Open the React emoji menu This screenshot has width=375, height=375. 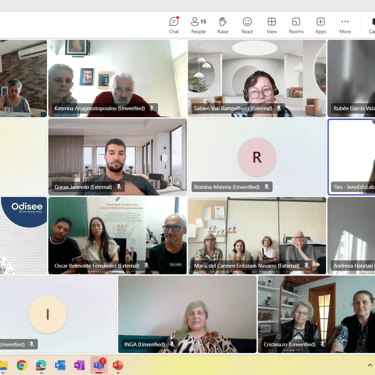click(247, 25)
